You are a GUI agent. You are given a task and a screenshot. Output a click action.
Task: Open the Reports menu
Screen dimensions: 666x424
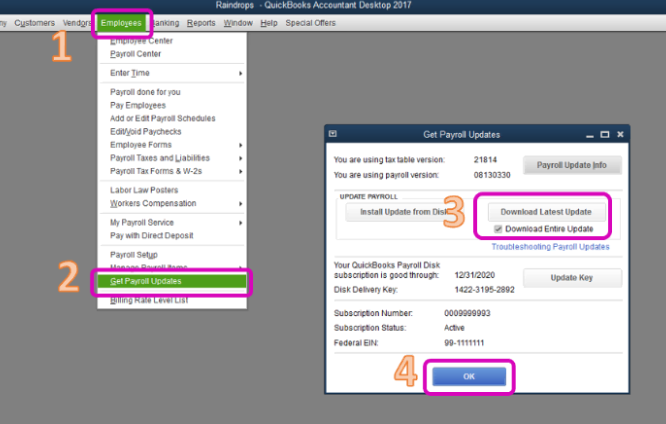[x=201, y=23]
